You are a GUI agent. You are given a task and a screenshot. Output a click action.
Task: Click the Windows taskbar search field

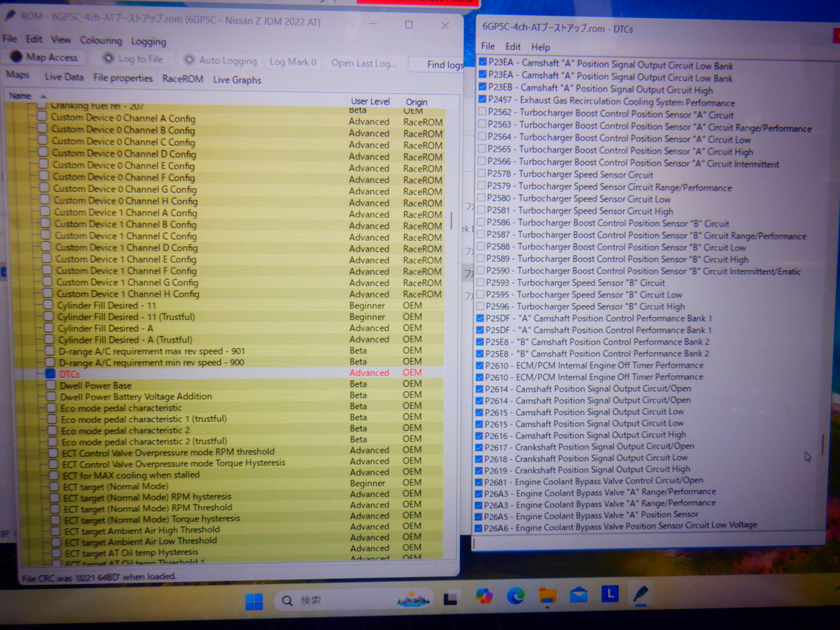pyautogui.click(x=354, y=600)
